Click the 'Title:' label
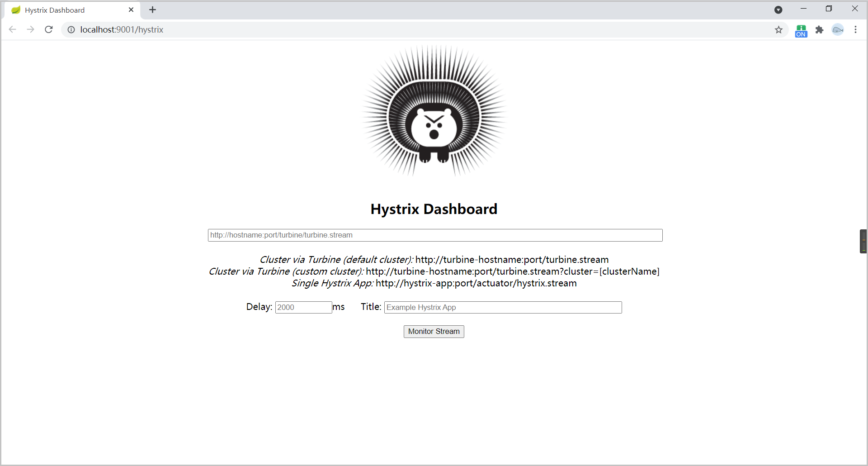 [x=371, y=307]
